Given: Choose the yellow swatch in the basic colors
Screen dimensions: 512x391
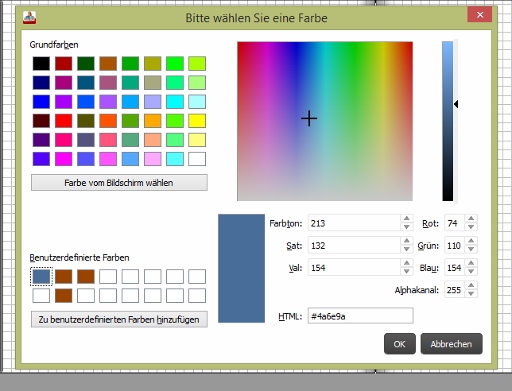Looking at the screenshot, I should (197, 121).
